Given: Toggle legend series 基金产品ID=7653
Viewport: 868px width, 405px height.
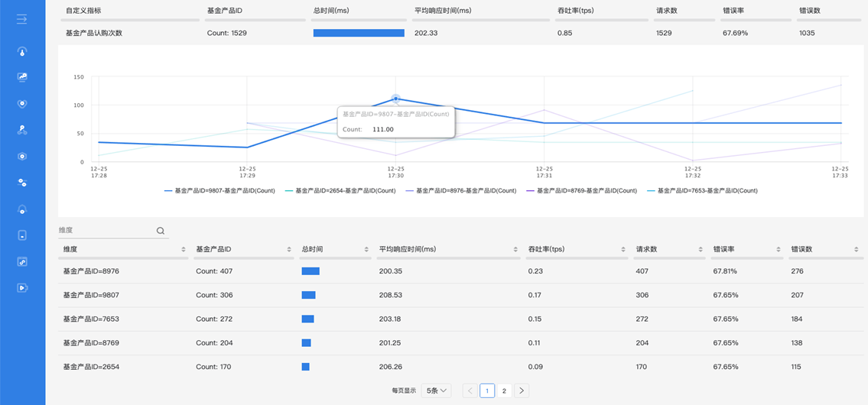Looking at the screenshot, I should click(x=703, y=190).
